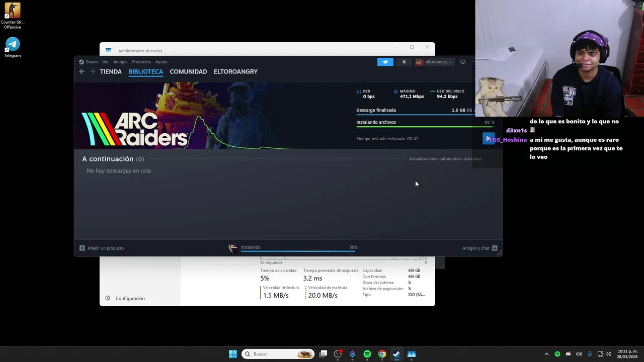644x362 pixels.
Task: Show hidden system tray icons
Action: (546, 354)
